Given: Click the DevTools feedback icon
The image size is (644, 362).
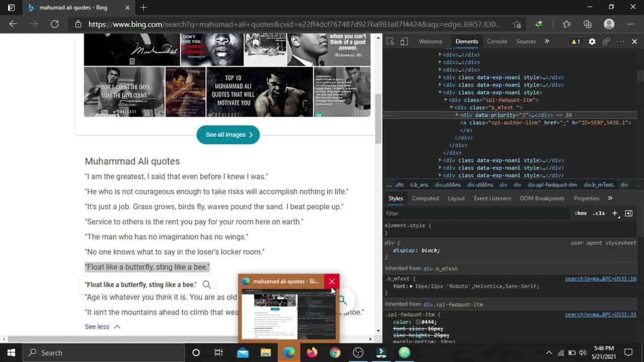Looking at the screenshot, I should coord(606,42).
